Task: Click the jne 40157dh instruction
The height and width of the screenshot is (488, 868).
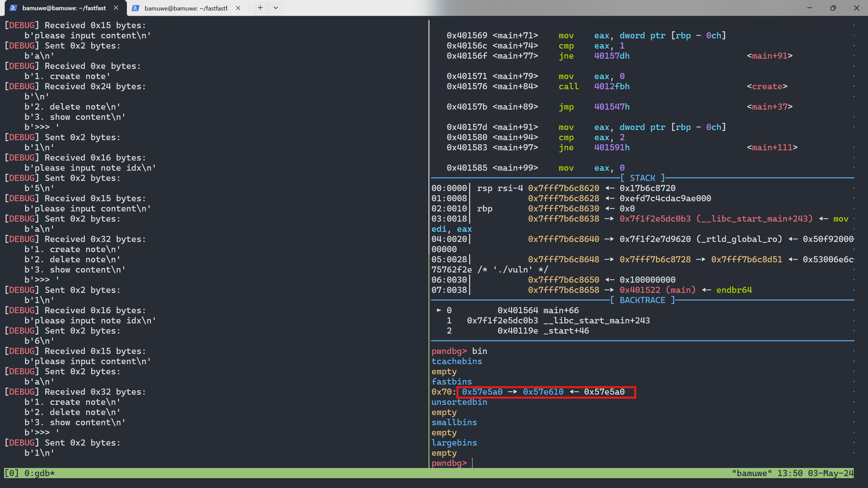Action: pos(594,56)
